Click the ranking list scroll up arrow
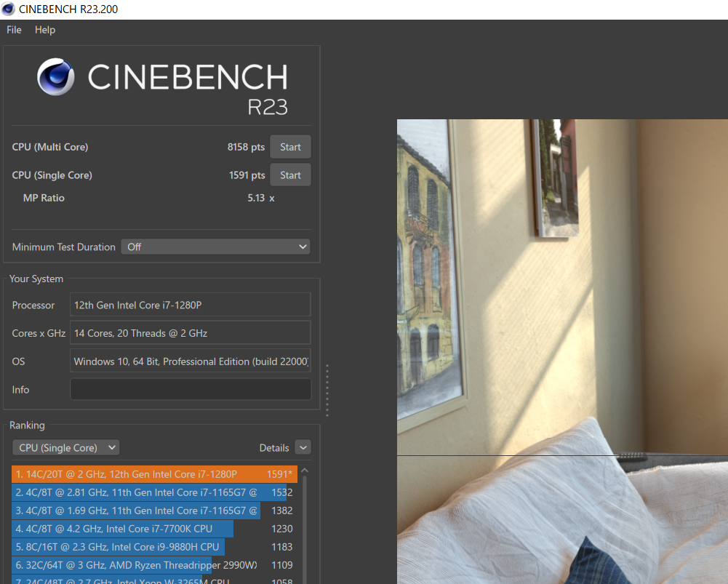728x584 pixels. pyautogui.click(x=305, y=471)
